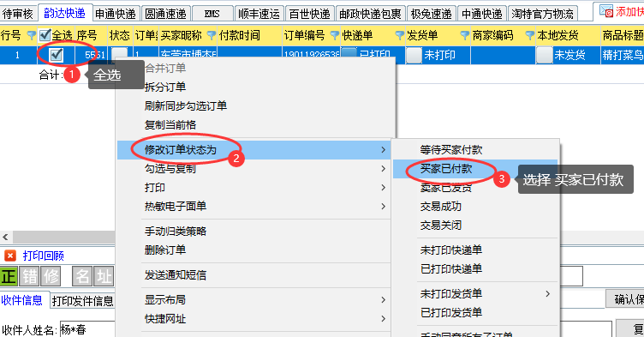The width and height of the screenshot is (644, 337).
Task: Expand the 未打印发货单 submenu
Action: (475, 294)
